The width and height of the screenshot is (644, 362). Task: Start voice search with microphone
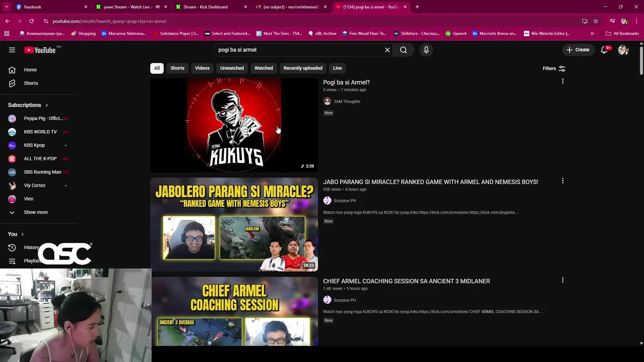coord(426,50)
